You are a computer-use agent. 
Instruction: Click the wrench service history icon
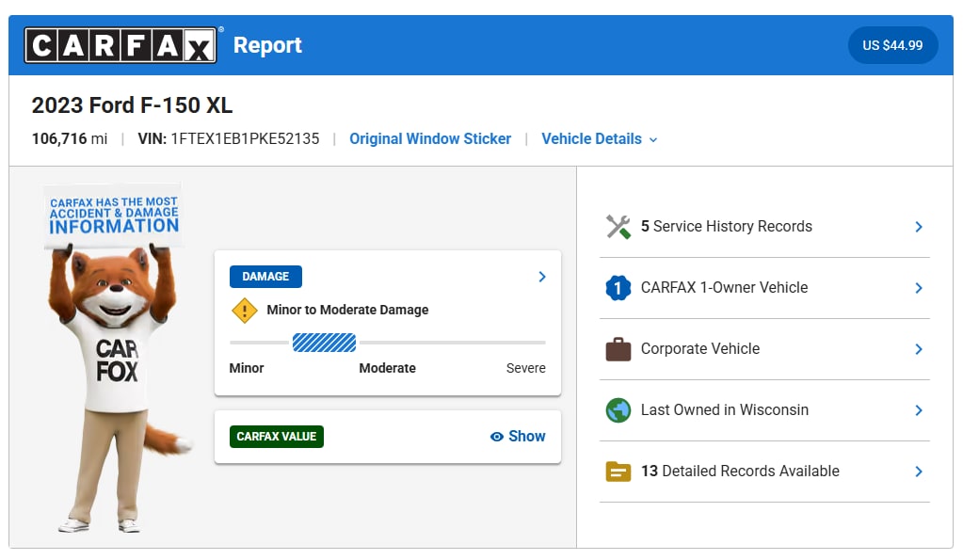coord(618,227)
